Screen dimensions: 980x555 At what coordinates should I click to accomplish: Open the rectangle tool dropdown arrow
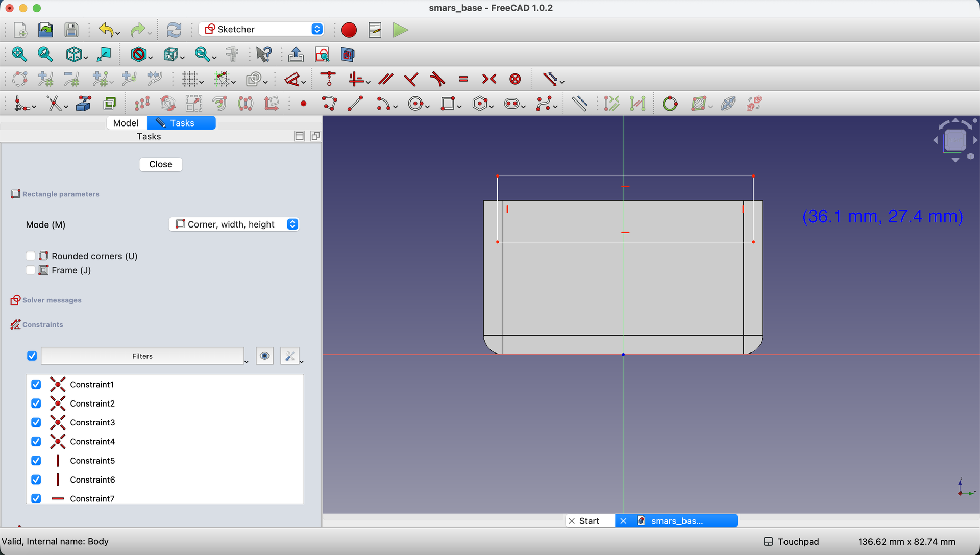pyautogui.click(x=460, y=106)
